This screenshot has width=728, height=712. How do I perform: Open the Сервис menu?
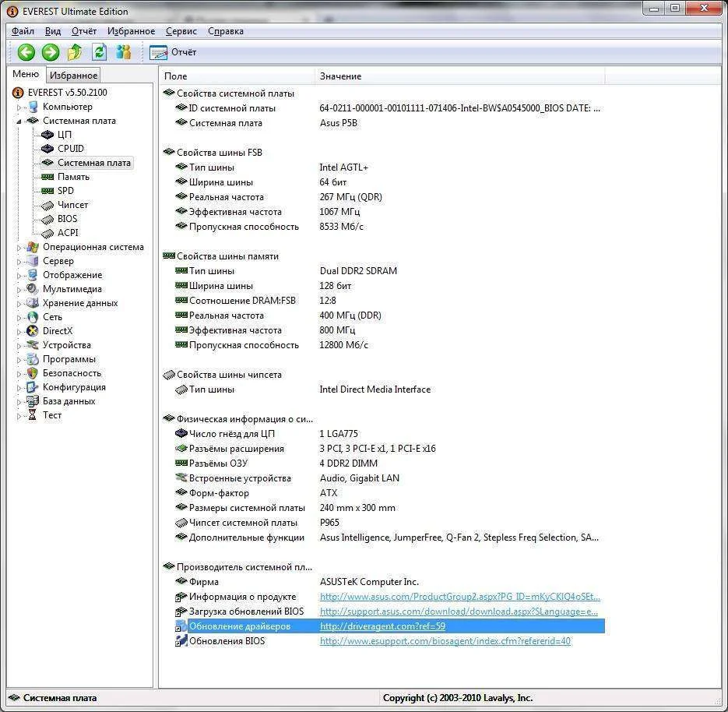[181, 31]
